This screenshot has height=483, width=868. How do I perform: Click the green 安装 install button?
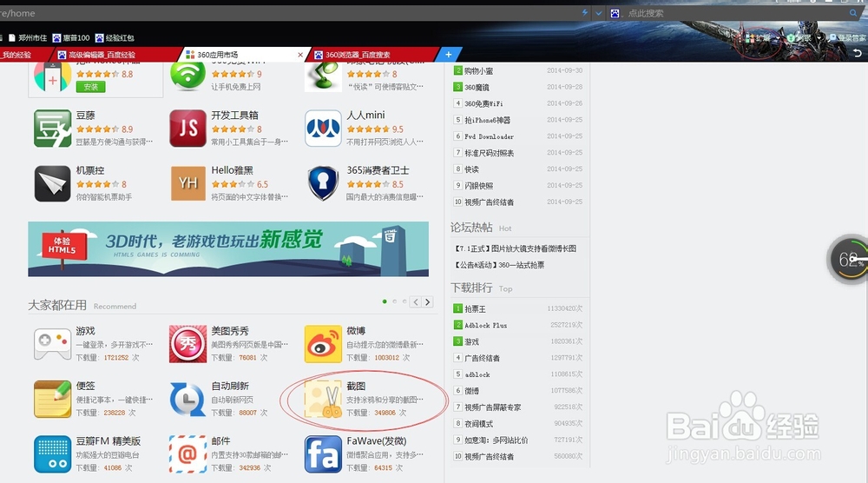pyautogui.click(x=91, y=87)
